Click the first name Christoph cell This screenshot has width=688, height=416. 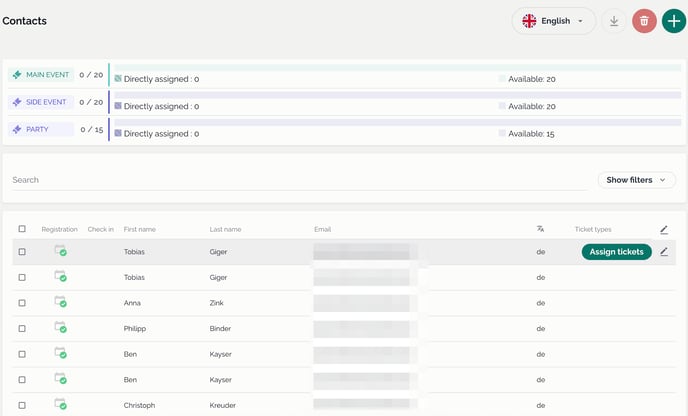point(139,405)
